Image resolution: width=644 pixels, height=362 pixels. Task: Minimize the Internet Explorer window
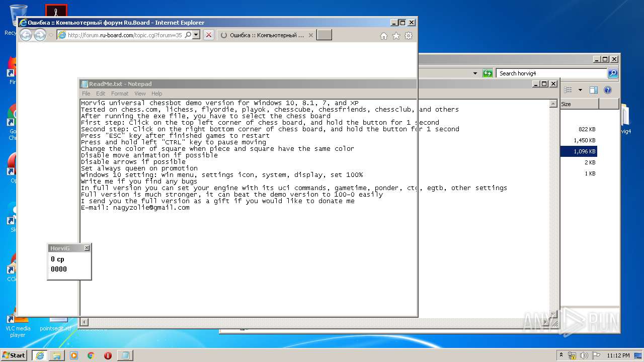[394, 23]
